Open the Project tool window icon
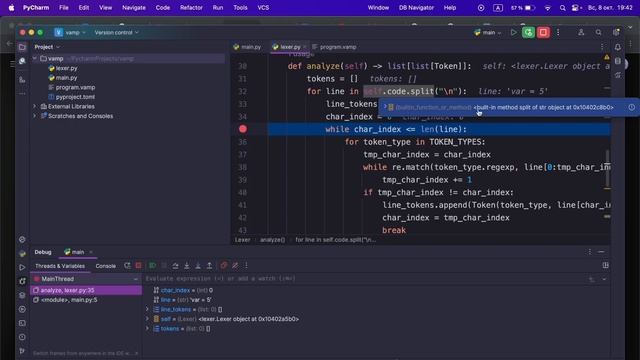640x360 pixels. [22, 47]
